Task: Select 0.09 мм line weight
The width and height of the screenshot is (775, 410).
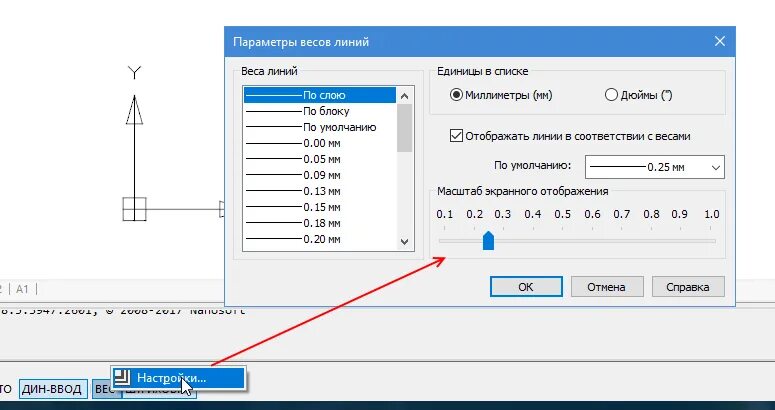Action: [320, 175]
